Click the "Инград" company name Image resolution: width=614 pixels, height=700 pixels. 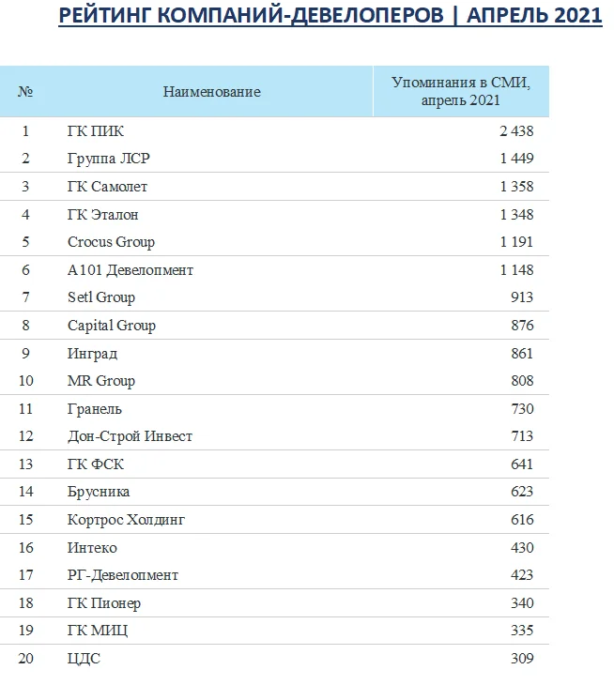92,354
